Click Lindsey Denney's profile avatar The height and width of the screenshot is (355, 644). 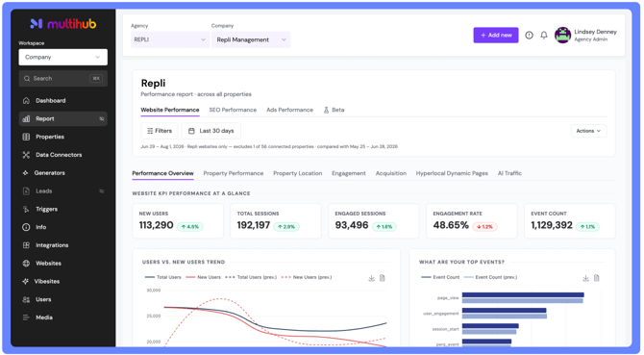pos(562,36)
